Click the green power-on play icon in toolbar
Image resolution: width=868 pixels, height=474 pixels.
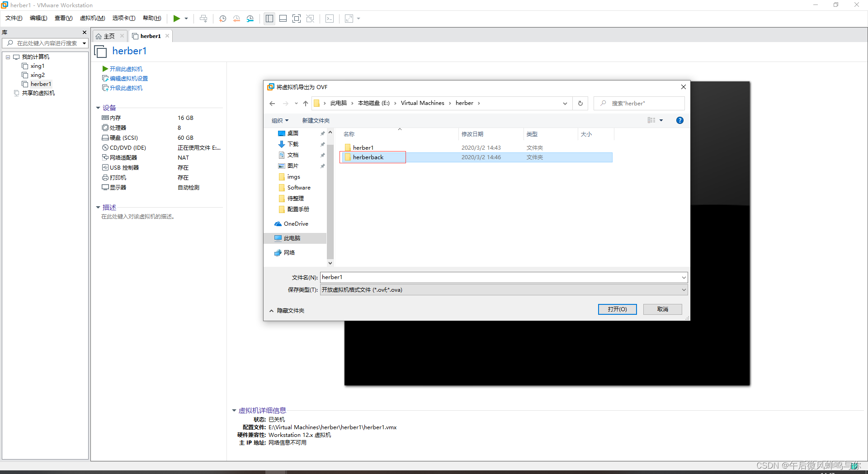[x=176, y=19]
